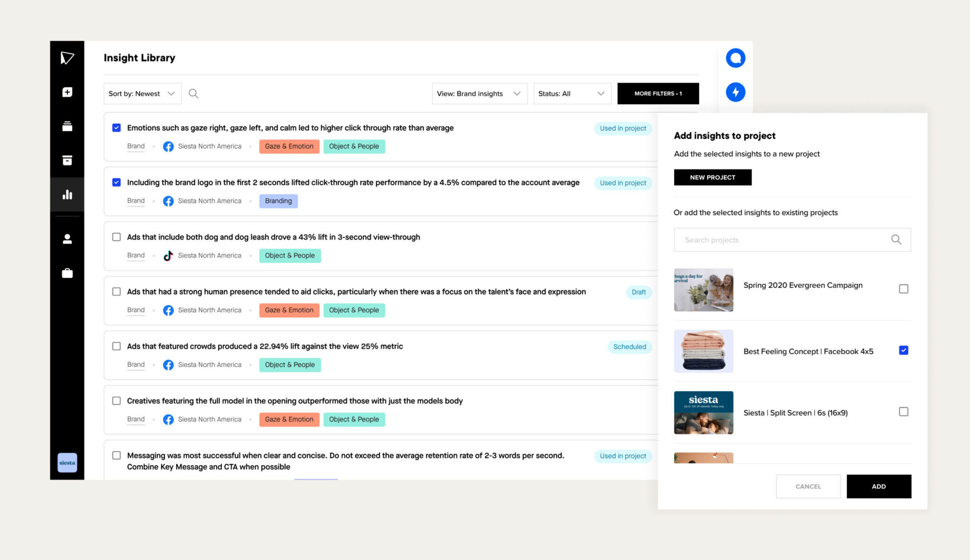
Task: Open the archive box sidebar icon
Action: pos(67,160)
